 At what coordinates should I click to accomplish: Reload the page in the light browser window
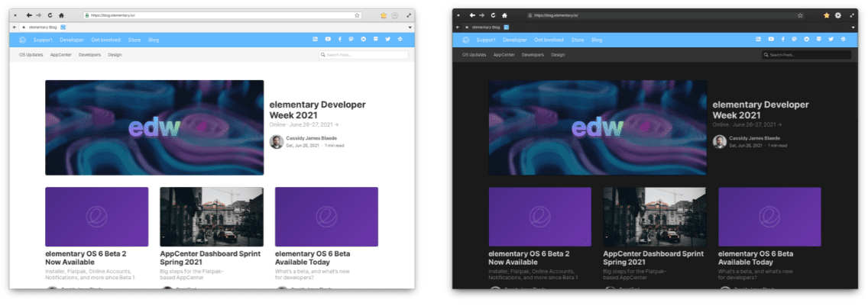point(50,15)
